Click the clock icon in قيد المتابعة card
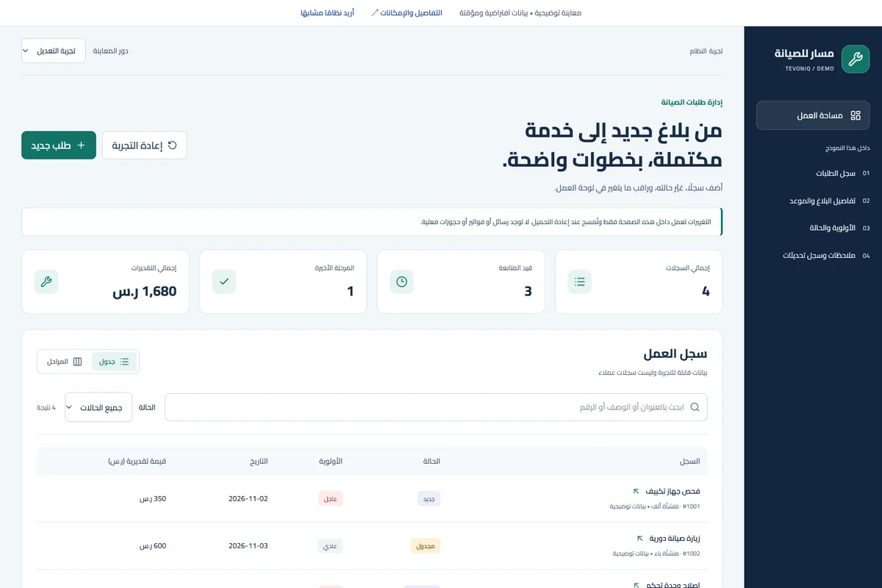 (402, 282)
